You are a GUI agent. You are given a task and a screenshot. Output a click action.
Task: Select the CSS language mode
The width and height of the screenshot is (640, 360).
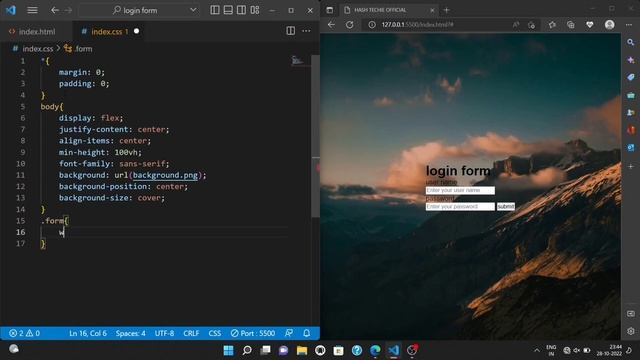coord(215,333)
